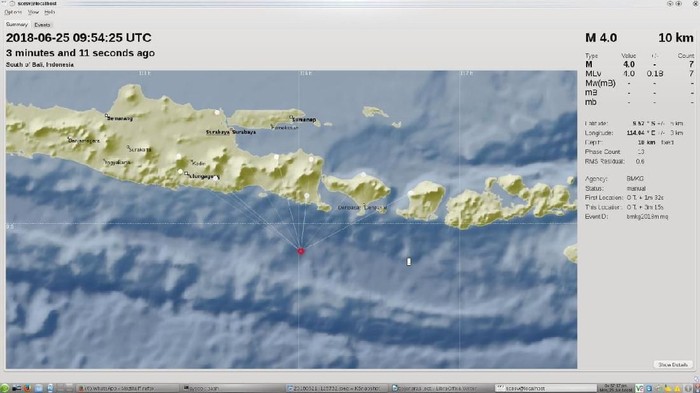Click the white station marker near Surabaya
Screen dimensions: 700x393
(x=217, y=113)
